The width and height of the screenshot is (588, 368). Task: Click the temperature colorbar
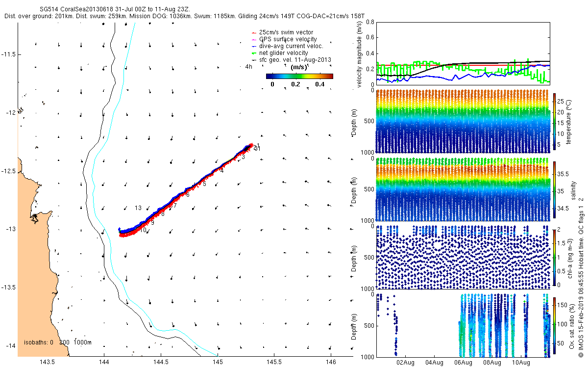coord(555,123)
